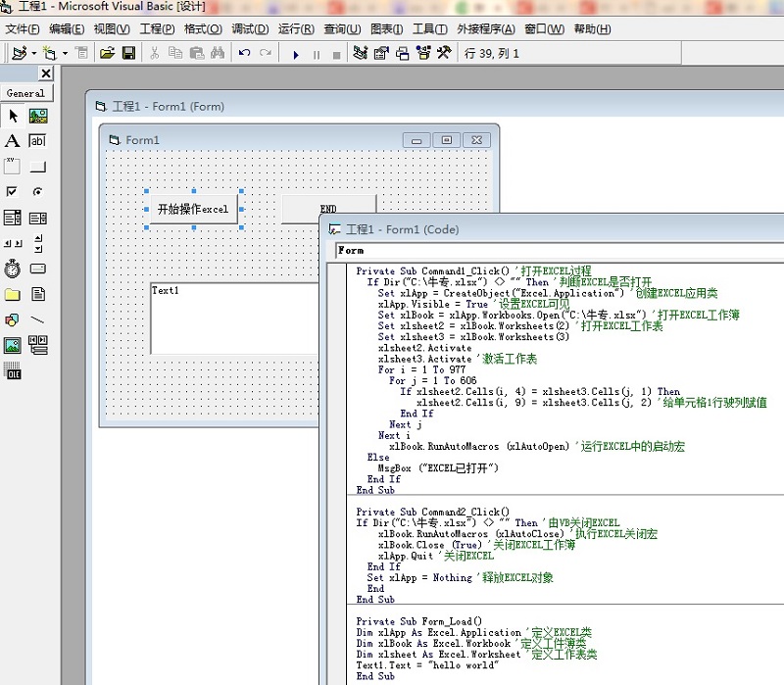Click the Text1 textbox on the form

click(234, 318)
